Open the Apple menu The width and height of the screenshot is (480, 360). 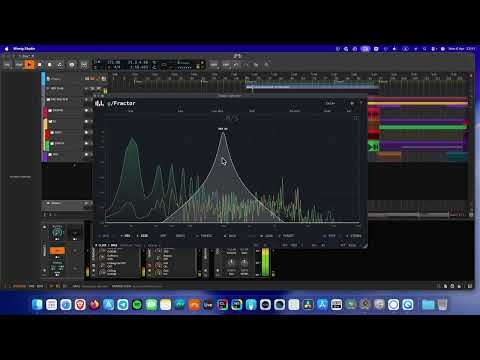pos(6,49)
